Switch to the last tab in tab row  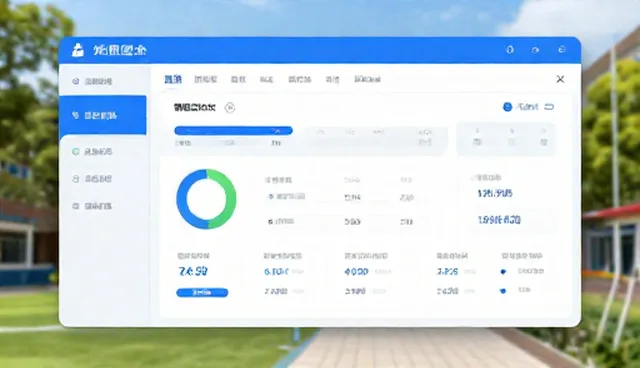tap(367, 79)
